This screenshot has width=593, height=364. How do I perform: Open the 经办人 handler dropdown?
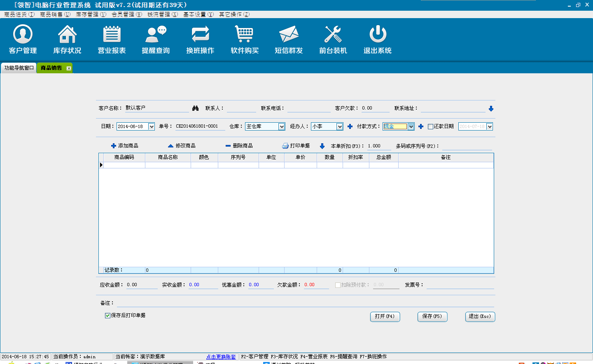pos(340,126)
